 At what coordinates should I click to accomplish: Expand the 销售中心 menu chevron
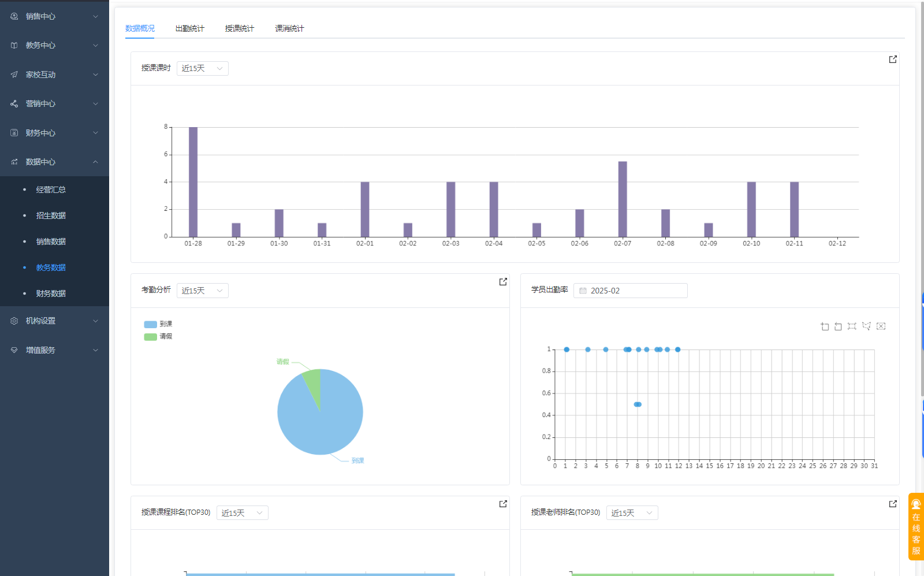[96, 16]
